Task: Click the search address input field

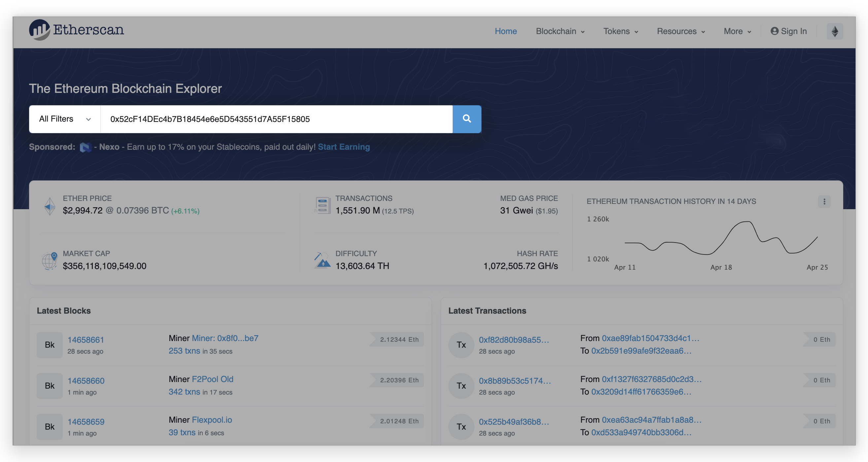Action: (x=276, y=119)
